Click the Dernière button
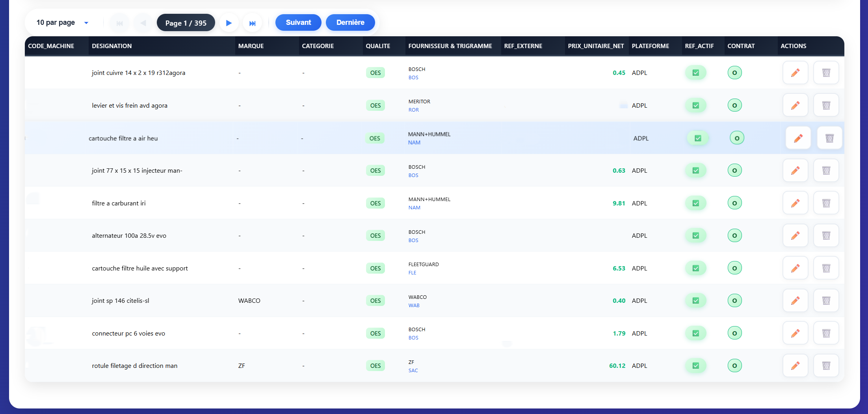 click(x=350, y=22)
